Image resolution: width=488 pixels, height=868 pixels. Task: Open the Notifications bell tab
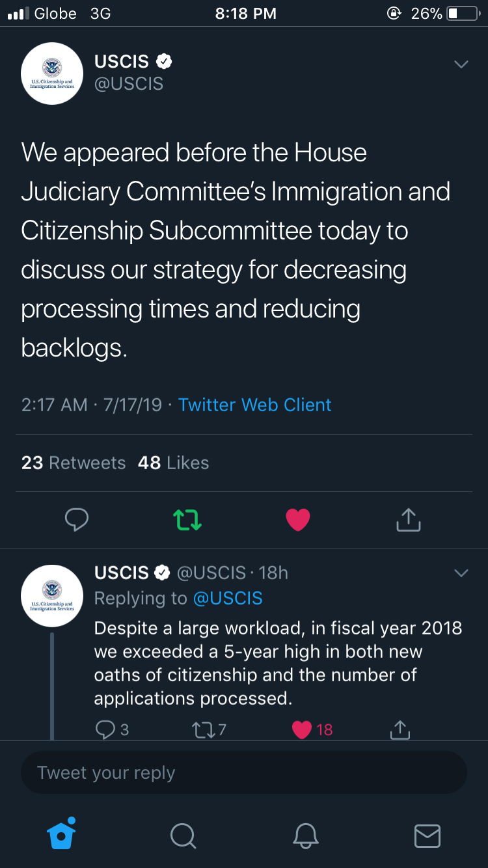(x=305, y=835)
